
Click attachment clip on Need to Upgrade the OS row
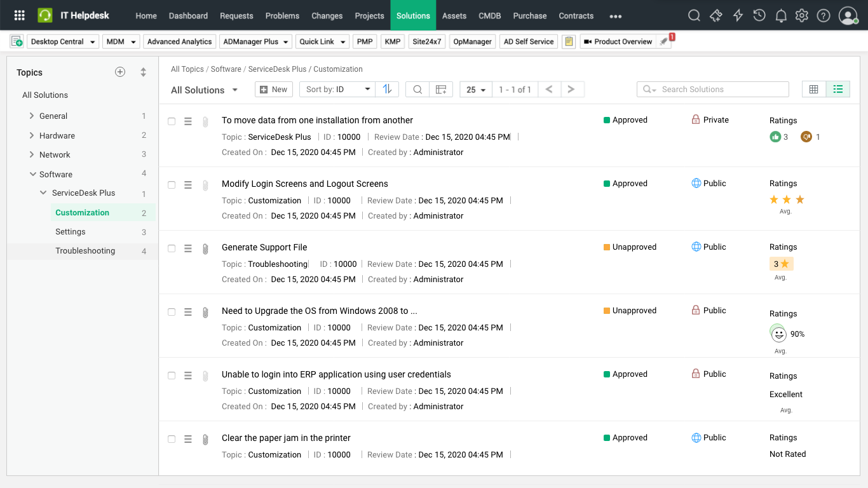point(205,312)
